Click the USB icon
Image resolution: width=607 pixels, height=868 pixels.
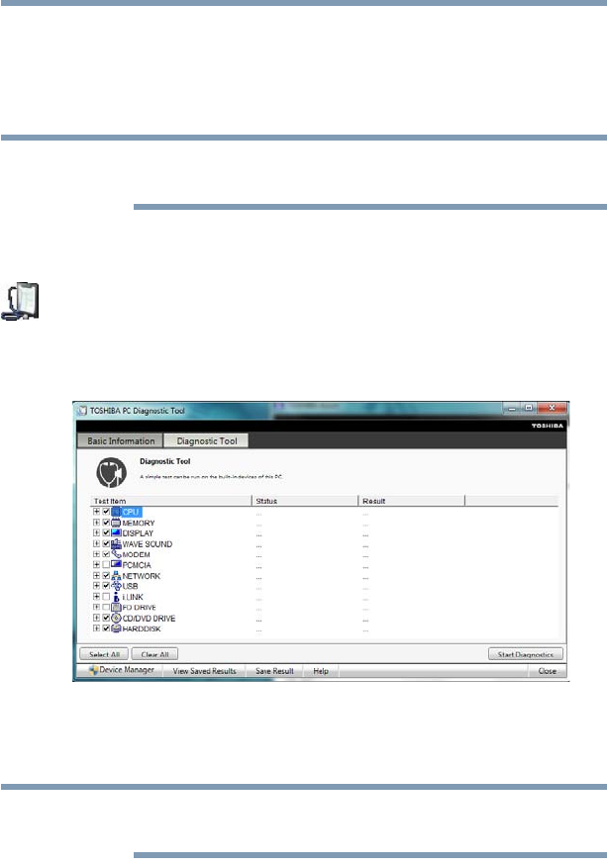point(116,586)
